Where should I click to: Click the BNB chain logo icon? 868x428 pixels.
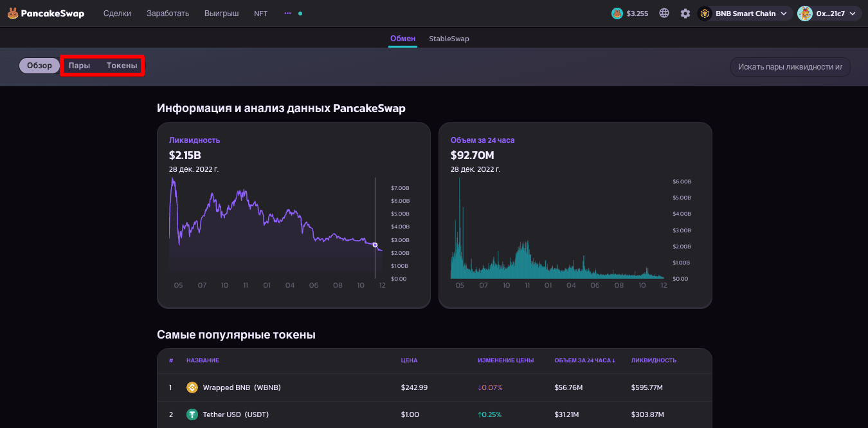coord(705,14)
